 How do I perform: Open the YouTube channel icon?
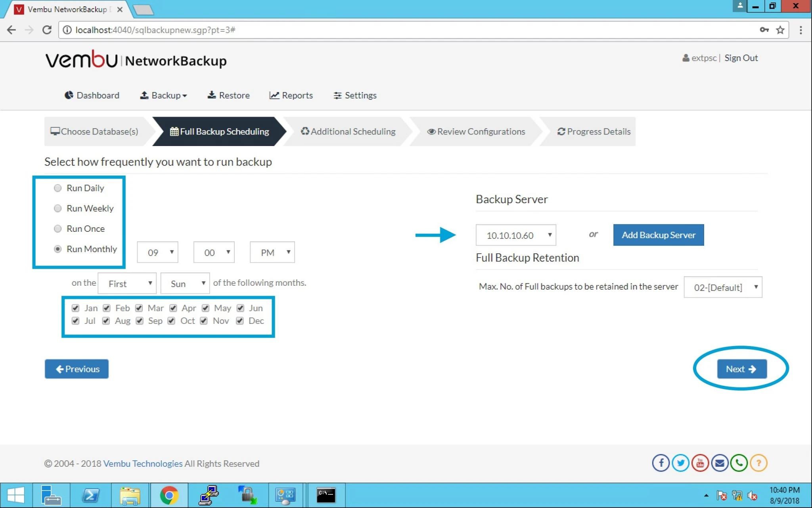click(x=700, y=463)
